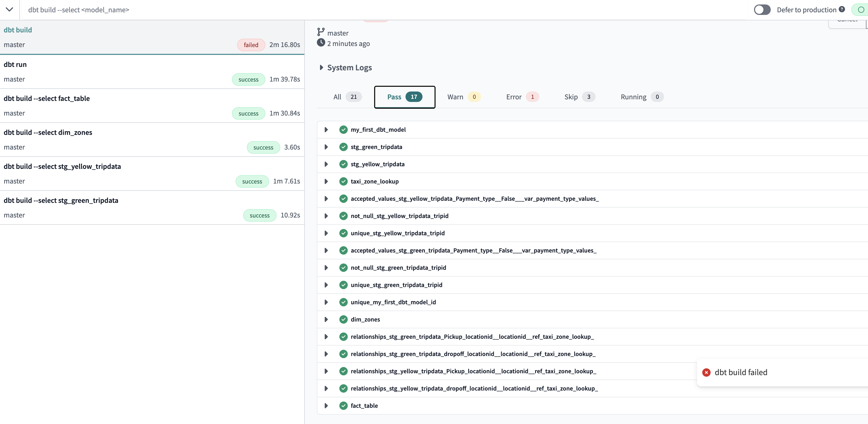This screenshot has width=868, height=424.
Task: Click pass icon for relationships_stg_yellow_tripdata_dropoff_locationid
Action: pos(343,388)
